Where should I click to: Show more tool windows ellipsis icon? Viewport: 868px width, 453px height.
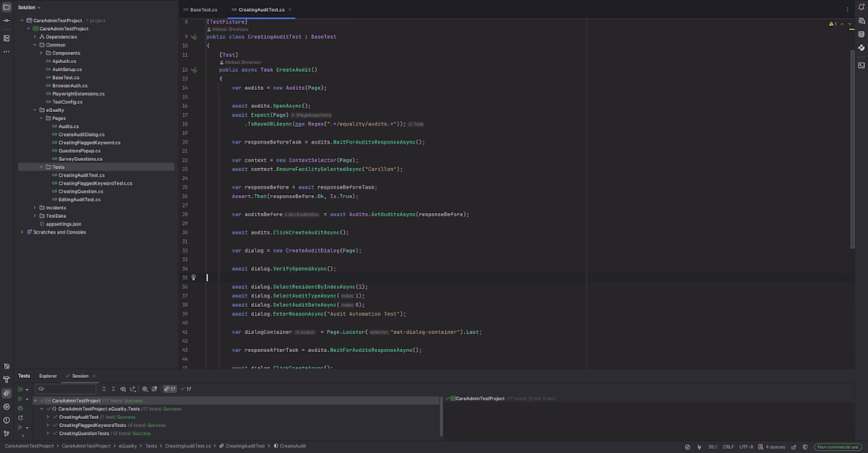click(x=6, y=51)
